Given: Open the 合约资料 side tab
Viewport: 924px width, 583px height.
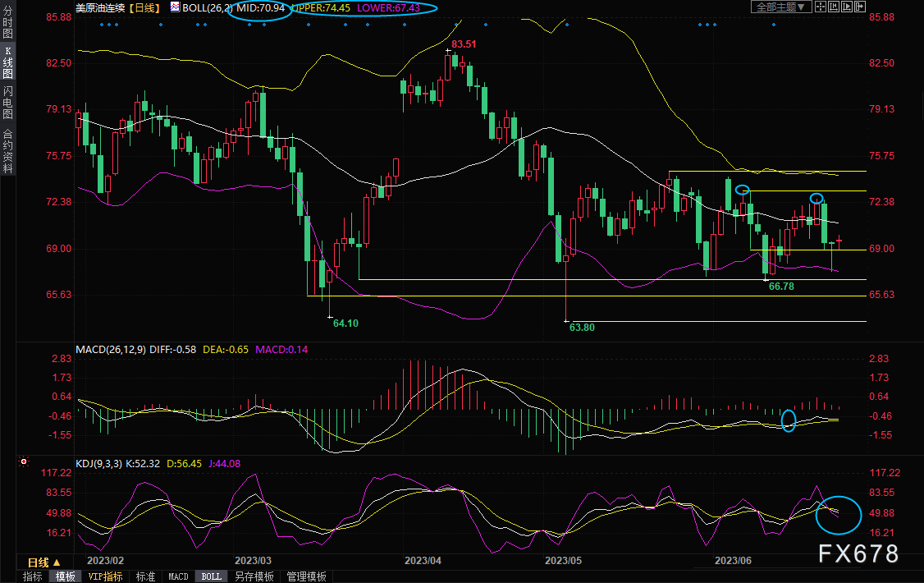Looking at the screenshot, I should pos(7,149).
